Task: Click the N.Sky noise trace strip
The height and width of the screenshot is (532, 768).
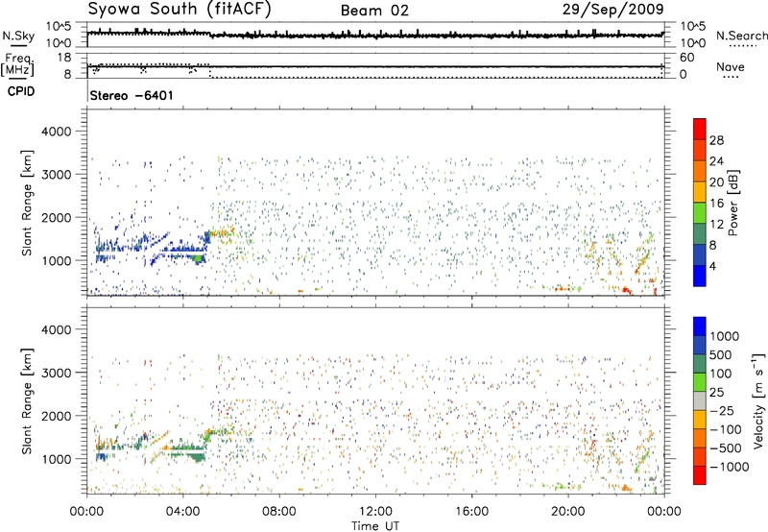Action: (x=375, y=35)
